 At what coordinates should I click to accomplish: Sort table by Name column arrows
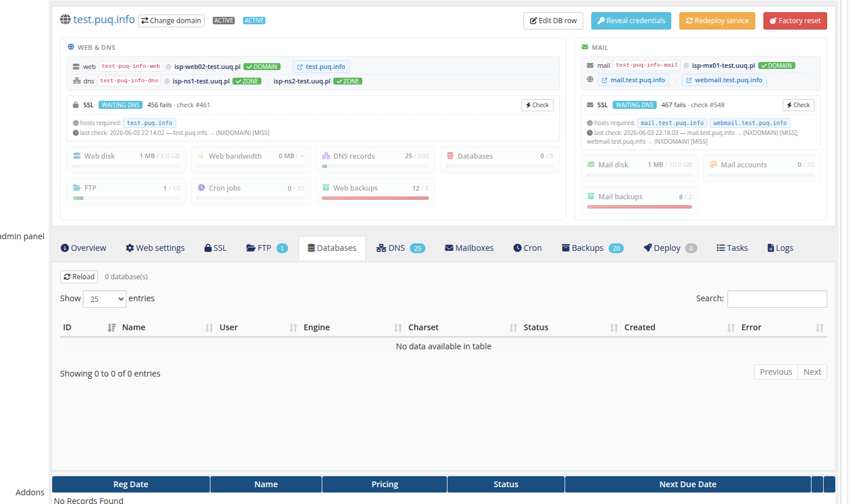point(209,328)
